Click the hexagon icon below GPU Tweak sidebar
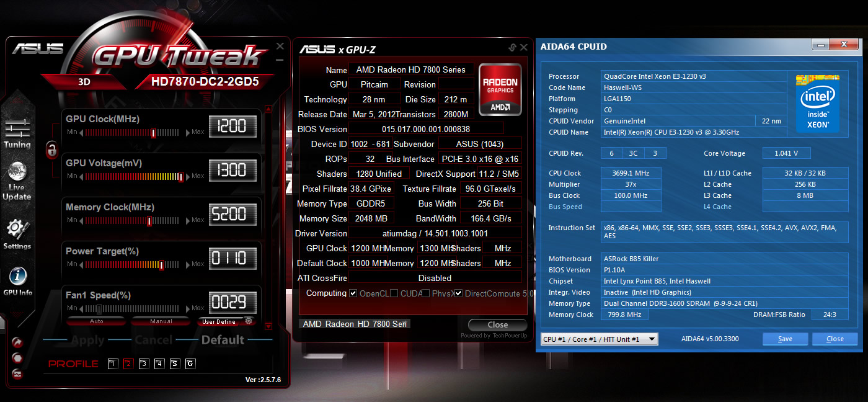Viewport: 868px width, 402px height. (17, 358)
